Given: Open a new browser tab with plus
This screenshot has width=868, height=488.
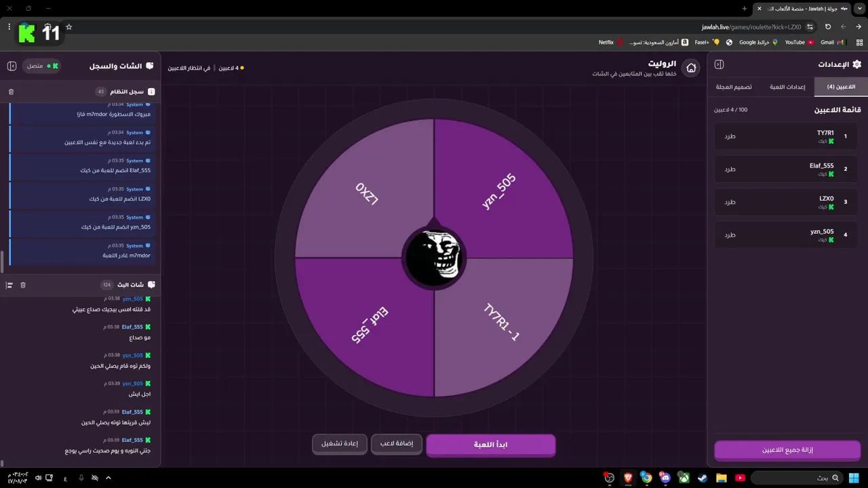Looking at the screenshot, I should click(x=744, y=9).
